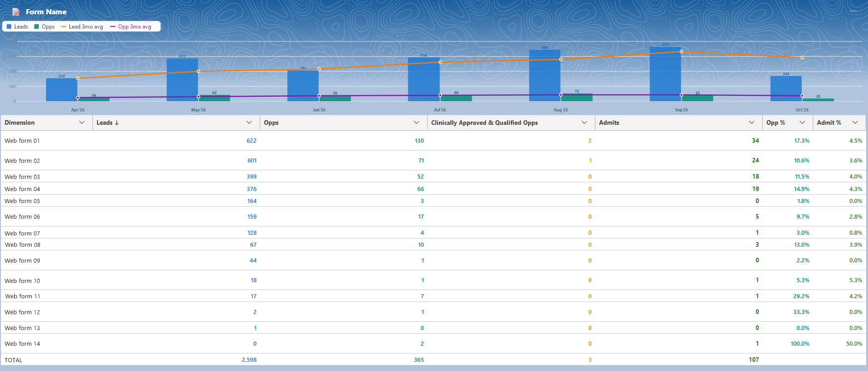Open the Leads column dropdown chevron
The height and width of the screenshot is (371, 868).
coord(249,122)
